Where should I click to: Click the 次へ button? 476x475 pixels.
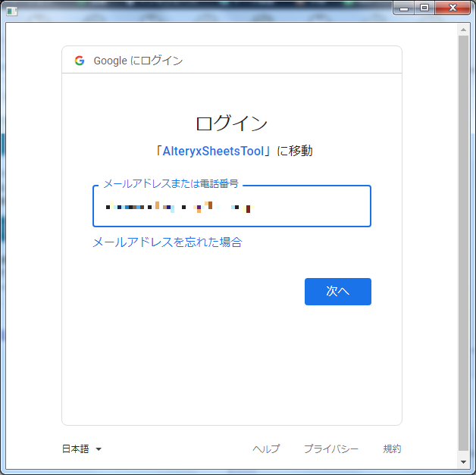point(338,292)
